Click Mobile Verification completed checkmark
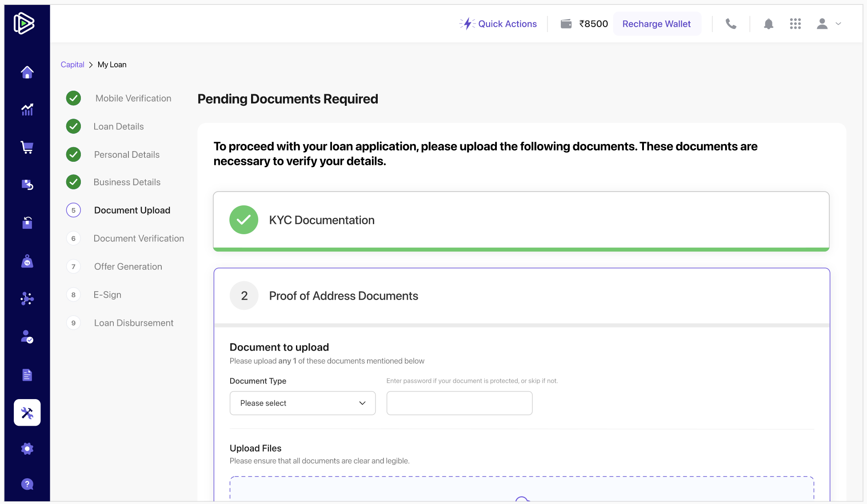 pyautogui.click(x=73, y=98)
